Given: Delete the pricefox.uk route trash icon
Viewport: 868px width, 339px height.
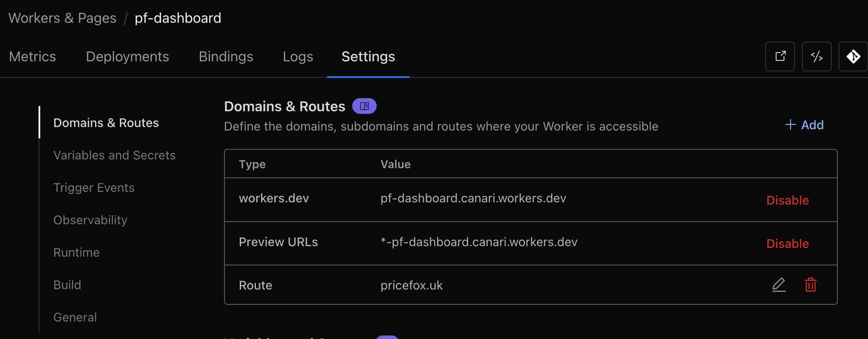Looking at the screenshot, I should click(x=810, y=285).
